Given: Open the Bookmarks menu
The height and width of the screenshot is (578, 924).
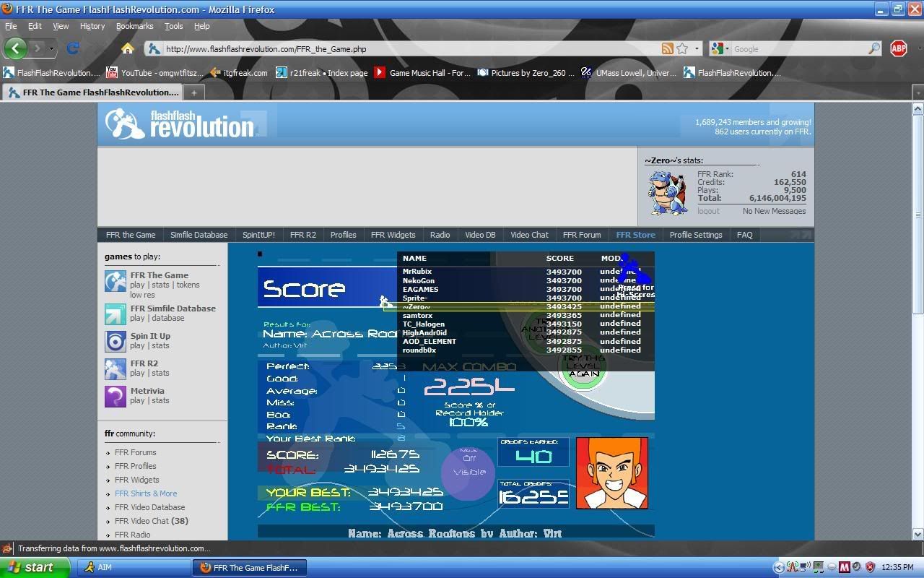Looking at the screenshot, I should point(134,26).
